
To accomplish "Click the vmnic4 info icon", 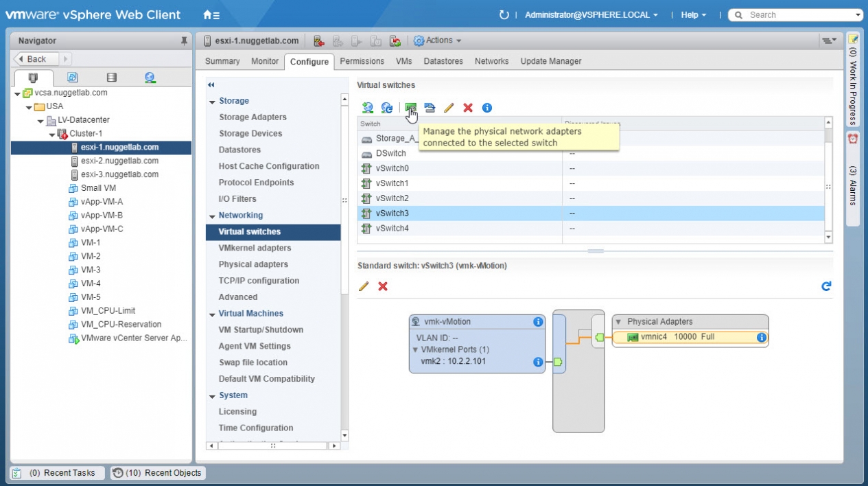I will tap(761, 337).
